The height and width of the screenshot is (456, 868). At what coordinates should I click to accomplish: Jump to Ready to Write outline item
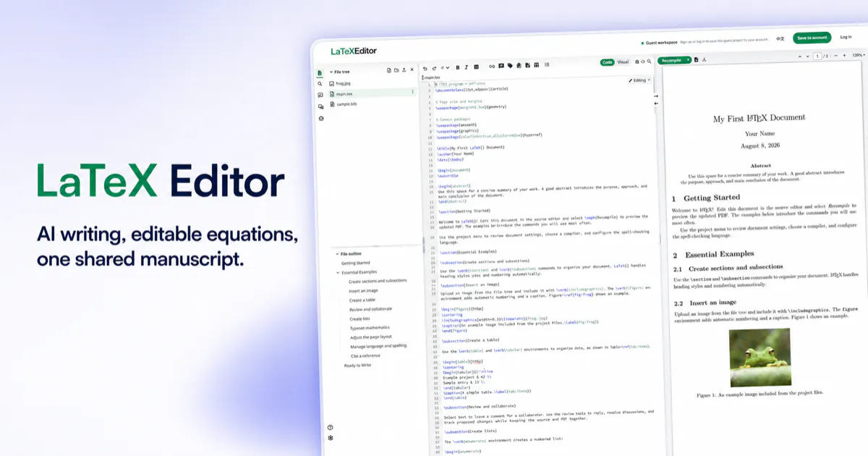click(358, 366)
